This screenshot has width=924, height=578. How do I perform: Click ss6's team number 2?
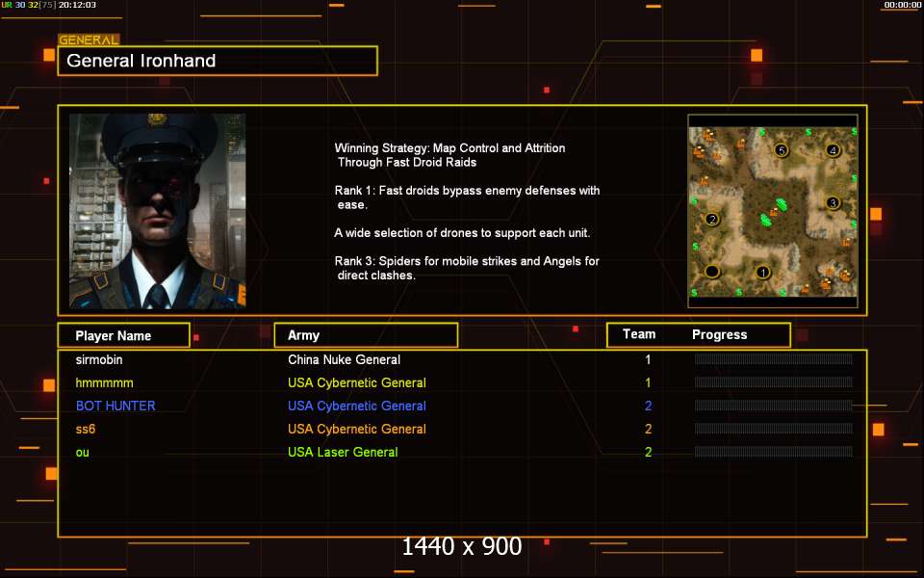(x=648, y=429)
